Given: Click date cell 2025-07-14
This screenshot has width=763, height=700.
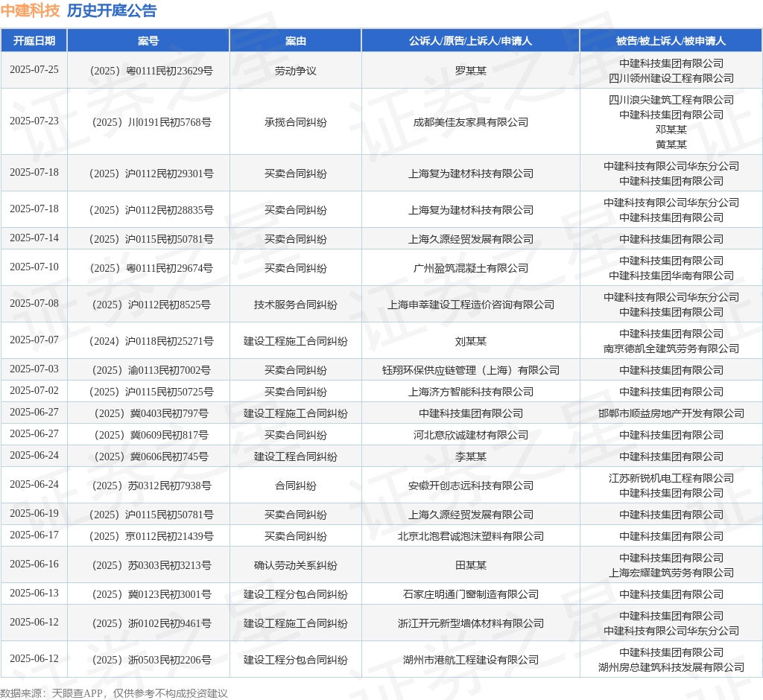Looking at the screenshot, I should (34, 238).
